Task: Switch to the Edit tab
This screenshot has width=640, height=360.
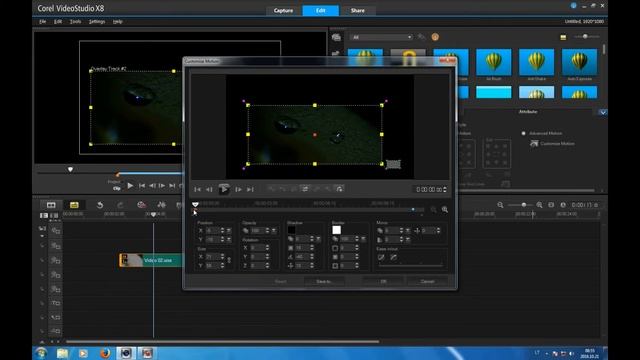Action: [x=320, y=11]
